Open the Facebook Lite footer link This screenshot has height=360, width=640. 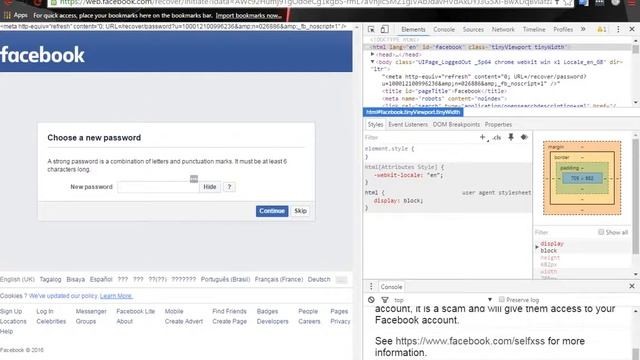[136, 311]
